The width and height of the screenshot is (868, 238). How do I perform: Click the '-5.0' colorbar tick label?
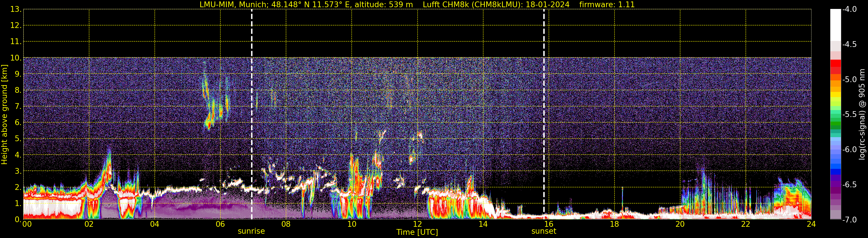849,79
